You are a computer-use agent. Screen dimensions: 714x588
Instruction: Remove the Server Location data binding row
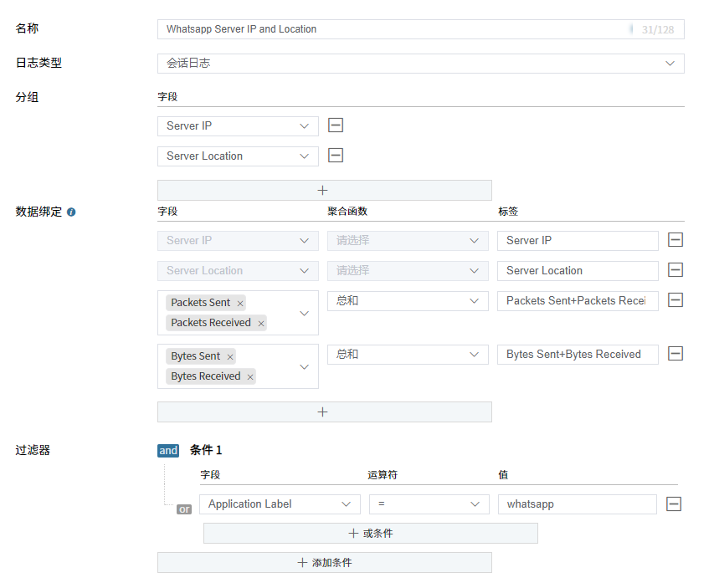click(x=675, y=270)
